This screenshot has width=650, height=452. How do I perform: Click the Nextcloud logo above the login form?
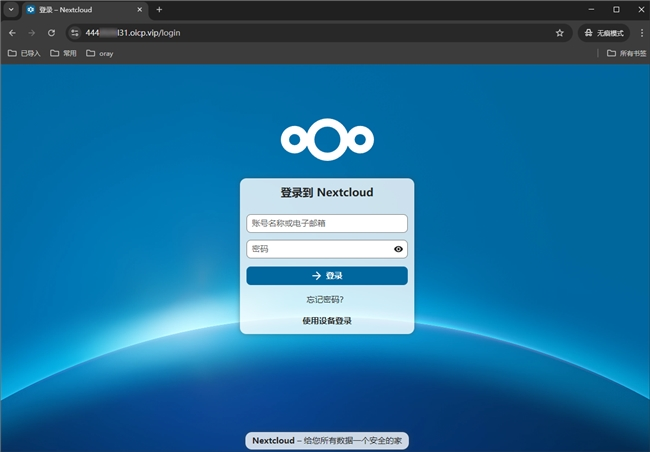point(327,139)
